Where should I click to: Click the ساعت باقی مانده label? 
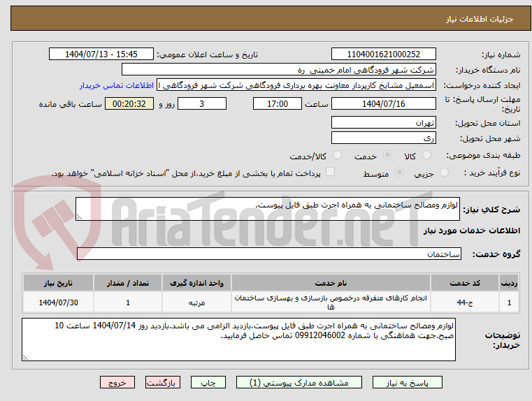[x=70, y=104]
